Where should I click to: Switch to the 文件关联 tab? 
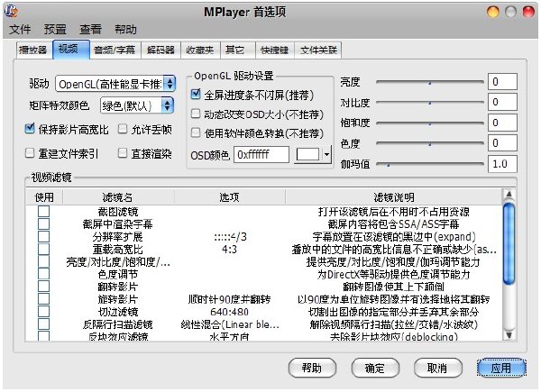tap(318, 50)
